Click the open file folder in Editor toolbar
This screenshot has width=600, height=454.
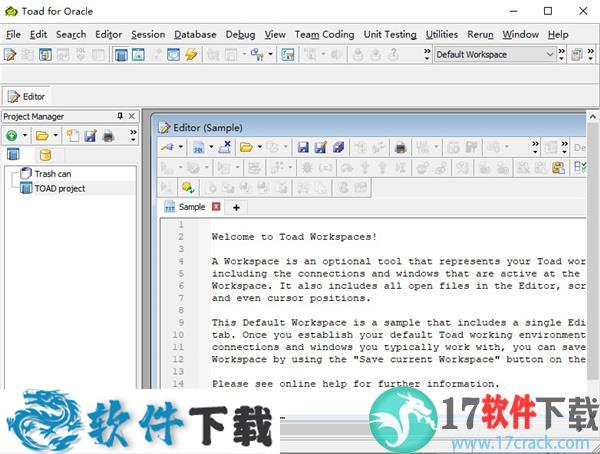pyautogui.click(x=246, y=147)
